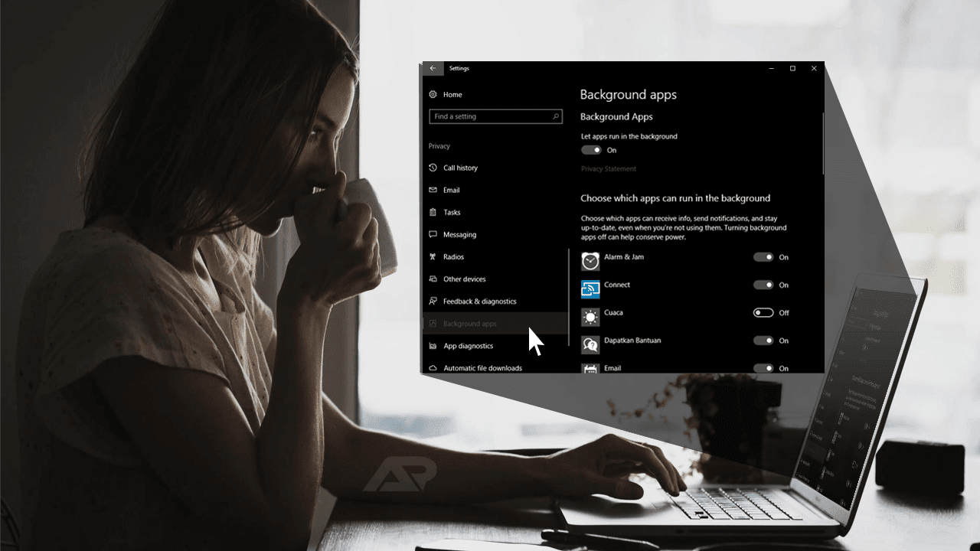Click the Dapatkan Bantuan app icon

pyautogui.click(x=590, y=345)
